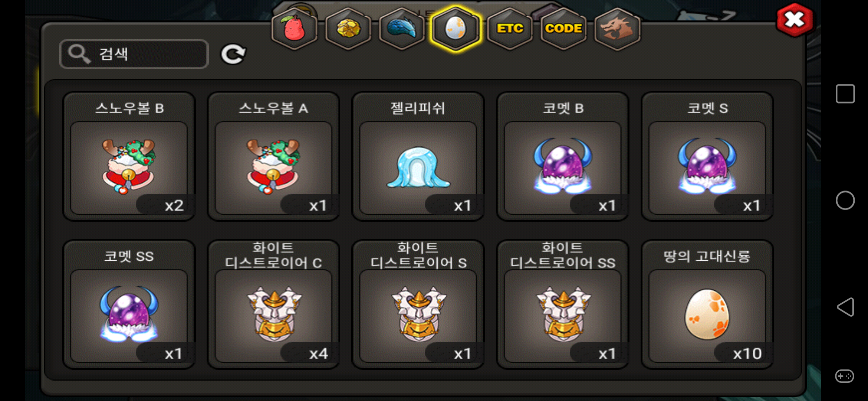Focus the 검색 search field
Image resolution: width=868 pixels, height=401 pixels.
click(x=134, y=54)
